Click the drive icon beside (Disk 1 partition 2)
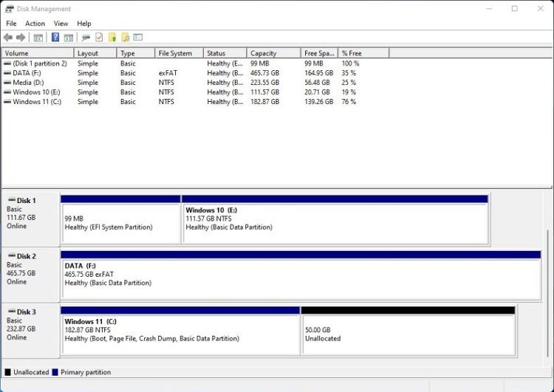554x392 pixels. coord(7,63)
